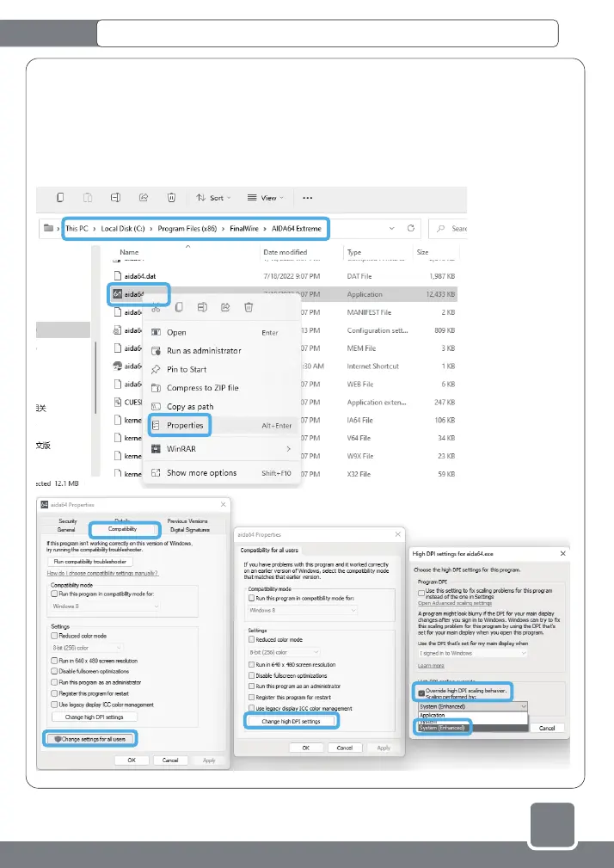Click the Rename icon in Explorer toolbar
Image resolution: width=614 pixels, height=868 pixels.
pyautogui.click(x=115, y=198)
